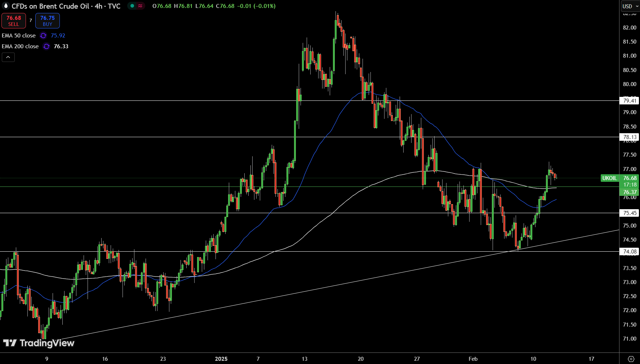Click the 78.13 horizontal line price label

(x=630, y=137)
